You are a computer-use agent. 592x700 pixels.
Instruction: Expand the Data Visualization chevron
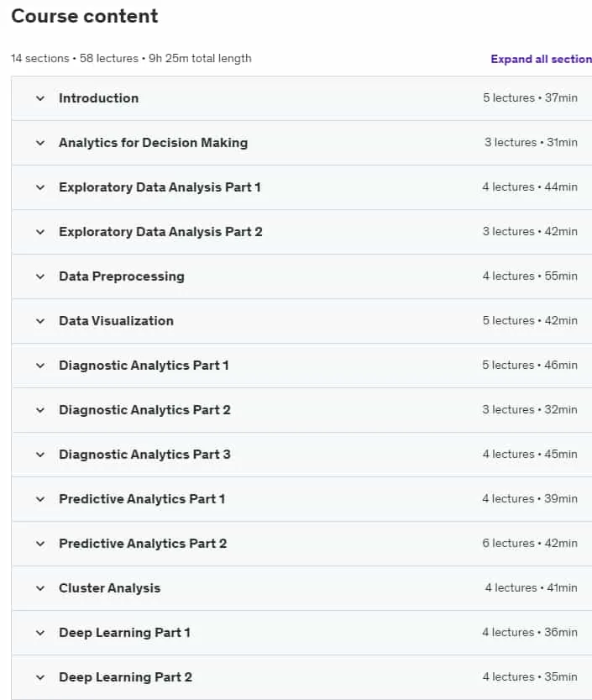[40, 321]
